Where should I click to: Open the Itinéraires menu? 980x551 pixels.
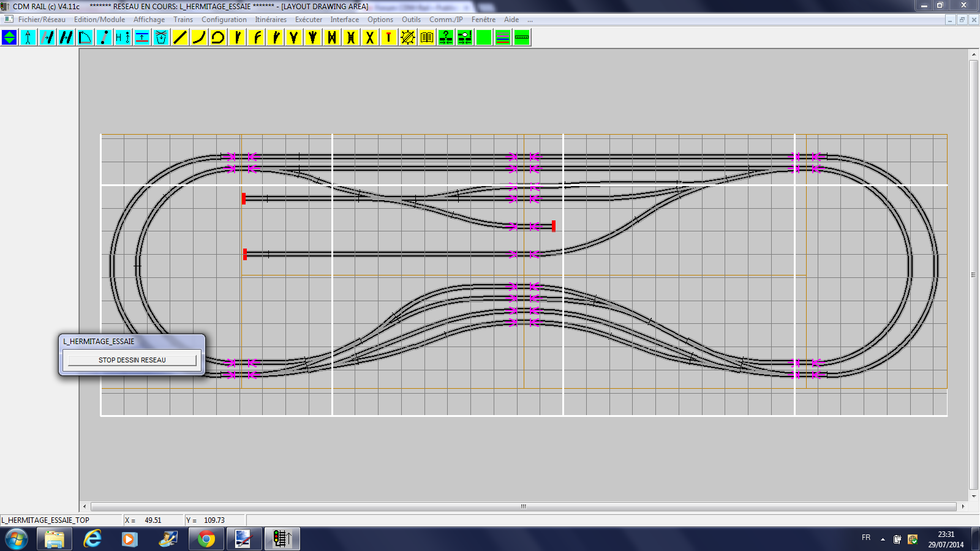click(x=271, y=20)
